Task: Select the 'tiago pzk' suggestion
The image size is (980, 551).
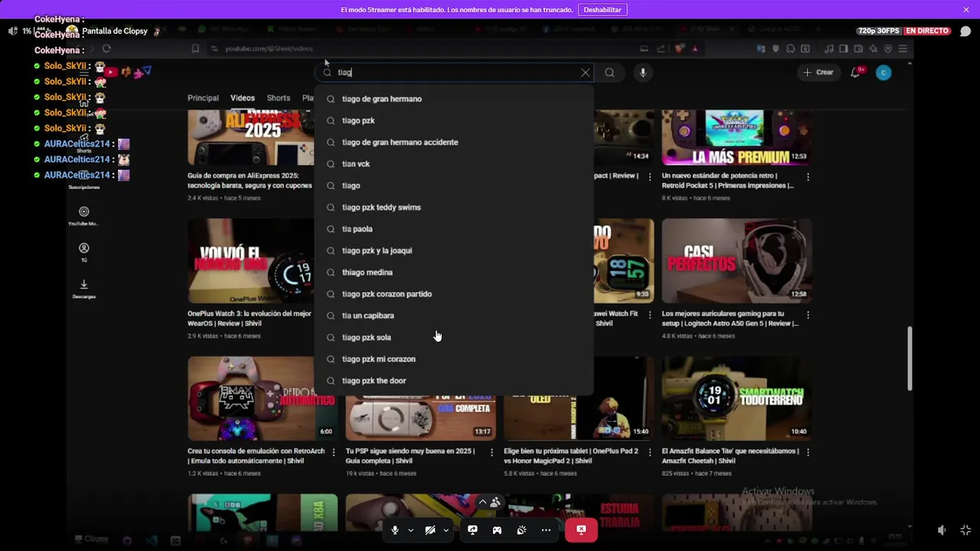Action: (454, 121)
